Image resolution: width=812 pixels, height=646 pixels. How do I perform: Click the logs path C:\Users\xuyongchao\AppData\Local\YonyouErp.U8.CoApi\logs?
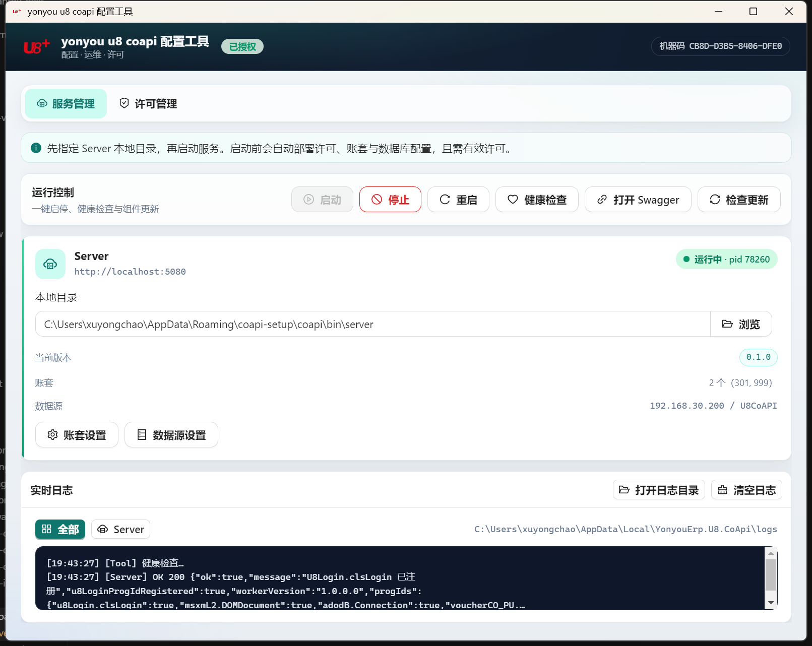(x=626, y=529)
